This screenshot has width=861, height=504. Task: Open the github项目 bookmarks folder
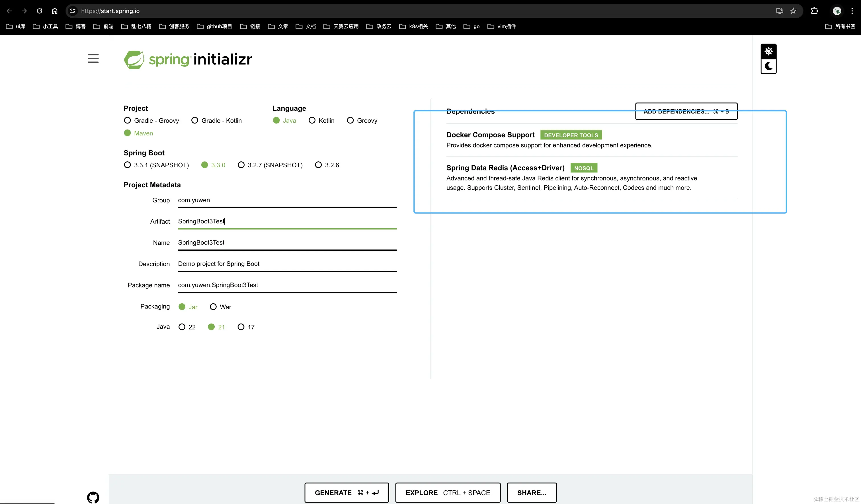coord(215,26)
